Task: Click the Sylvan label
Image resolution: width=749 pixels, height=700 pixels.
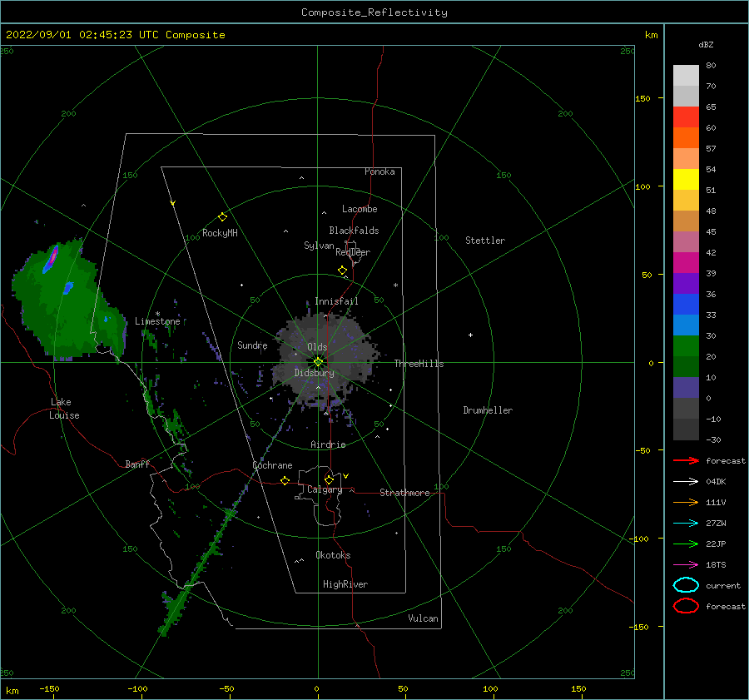Action: 319,246
